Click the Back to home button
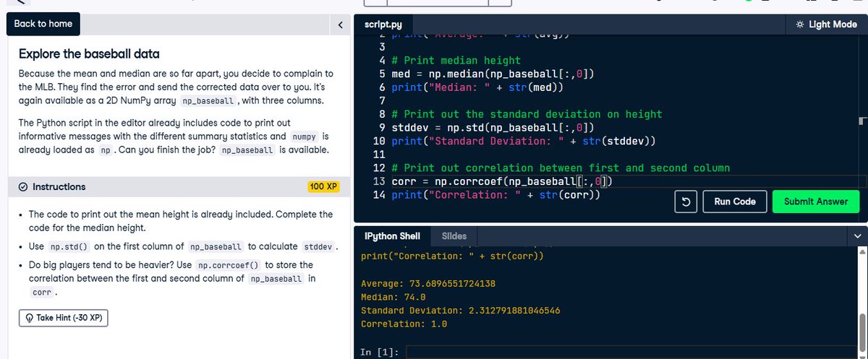868x359 pixels. click(43, 24)
